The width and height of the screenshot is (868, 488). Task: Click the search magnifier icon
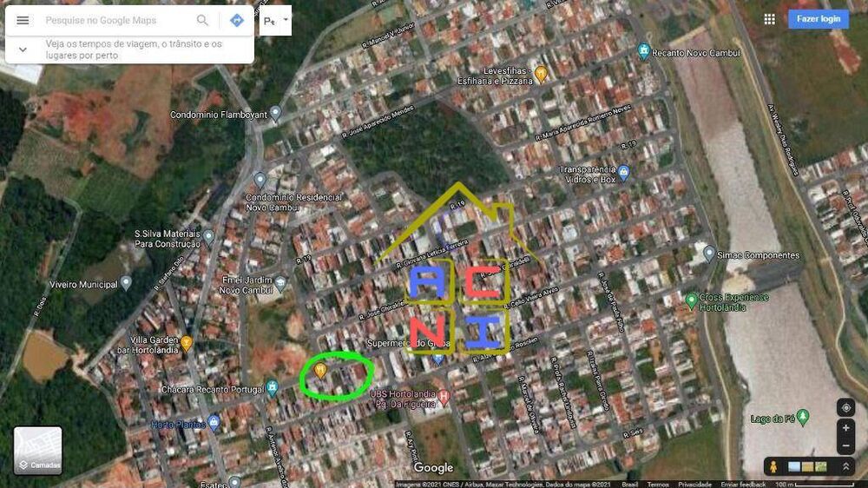click(202, 21)
